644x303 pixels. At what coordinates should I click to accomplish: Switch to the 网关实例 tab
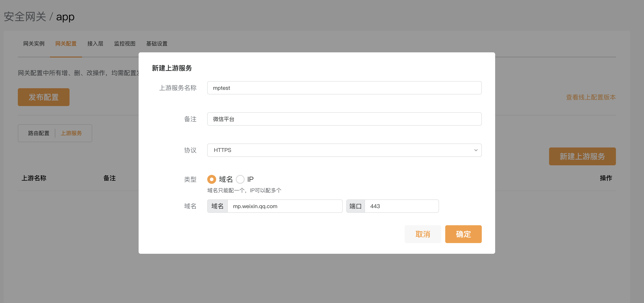34,44
